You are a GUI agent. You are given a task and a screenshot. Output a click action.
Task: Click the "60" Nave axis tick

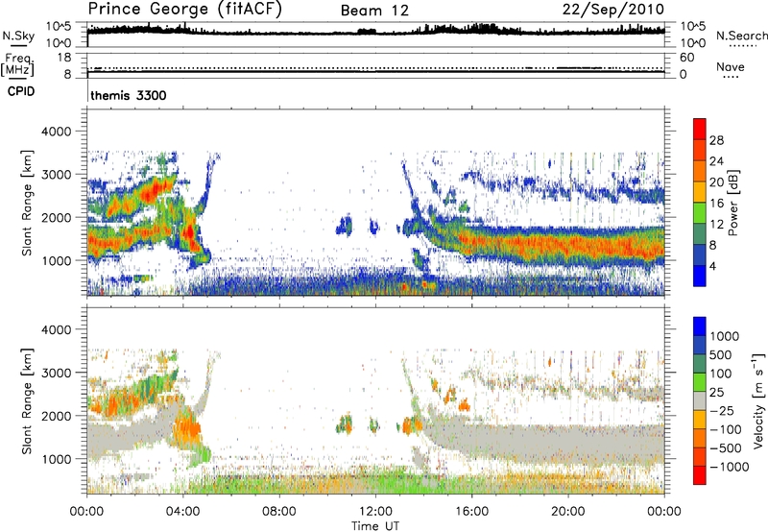(687, 58)
